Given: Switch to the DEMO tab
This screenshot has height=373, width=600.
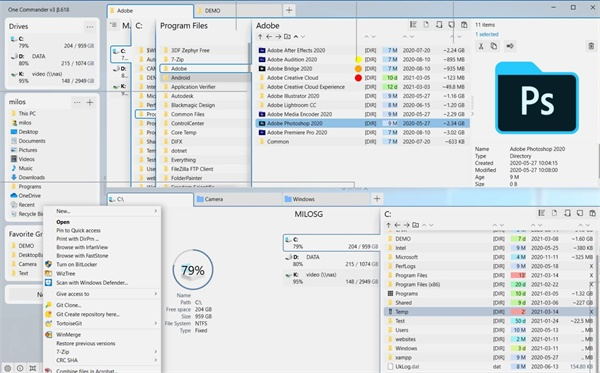Looking at the screenshot, I should (x=238, y=11).
